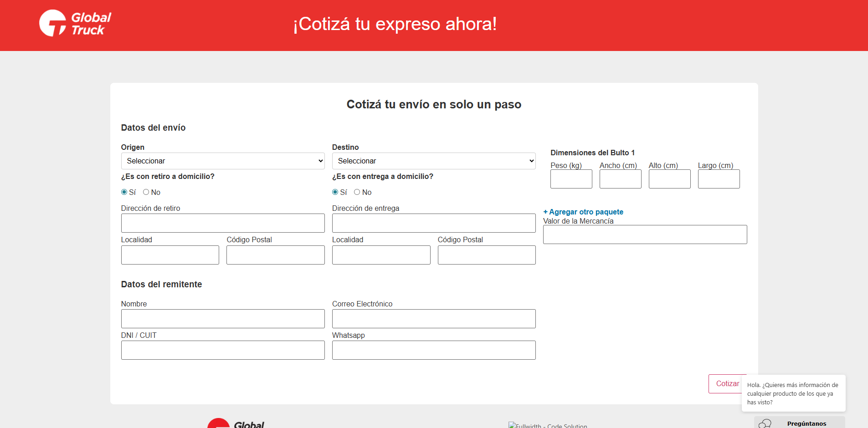Click the Global Truck logo in the header
This screenshot has width=868, height=428.
(x=75, y=23)
